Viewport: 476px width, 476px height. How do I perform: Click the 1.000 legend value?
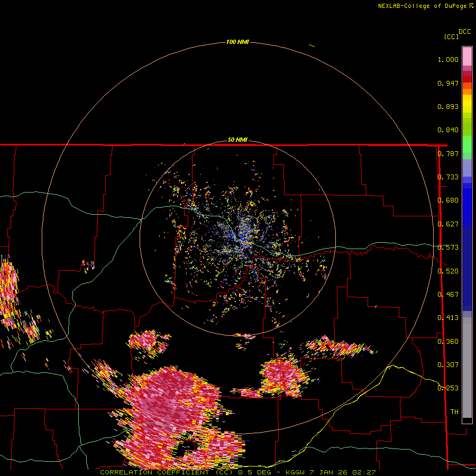pyautogui.click(x=448, y=59)
